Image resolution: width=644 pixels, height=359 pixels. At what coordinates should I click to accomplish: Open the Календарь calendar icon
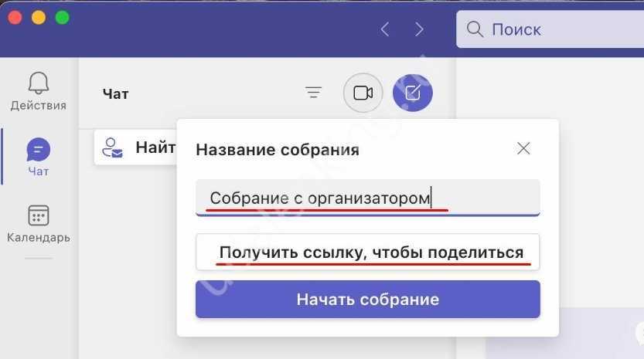tap(38, 215)
